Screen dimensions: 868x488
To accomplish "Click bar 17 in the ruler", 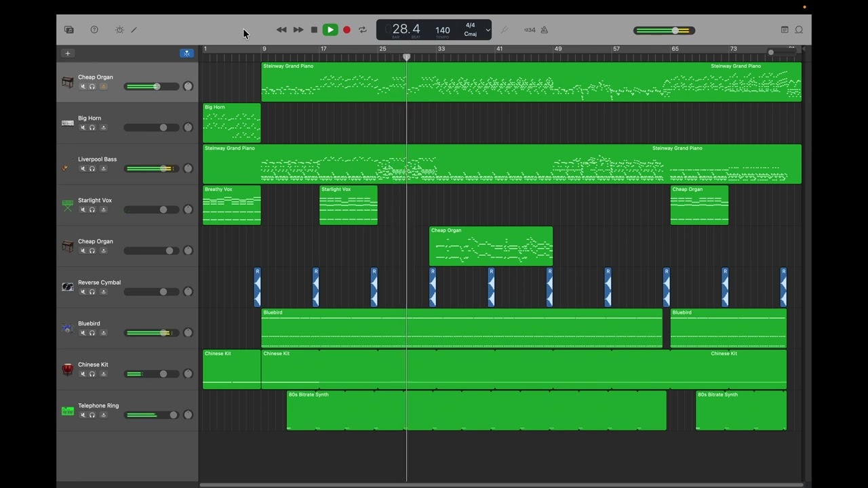I will pyautogui.click(x=324, y=49).
